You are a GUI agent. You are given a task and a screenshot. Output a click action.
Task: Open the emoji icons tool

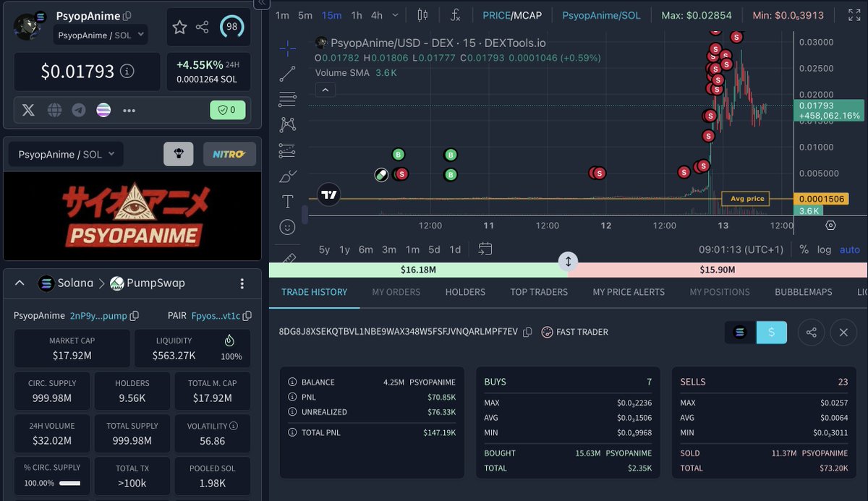point(288,227)
